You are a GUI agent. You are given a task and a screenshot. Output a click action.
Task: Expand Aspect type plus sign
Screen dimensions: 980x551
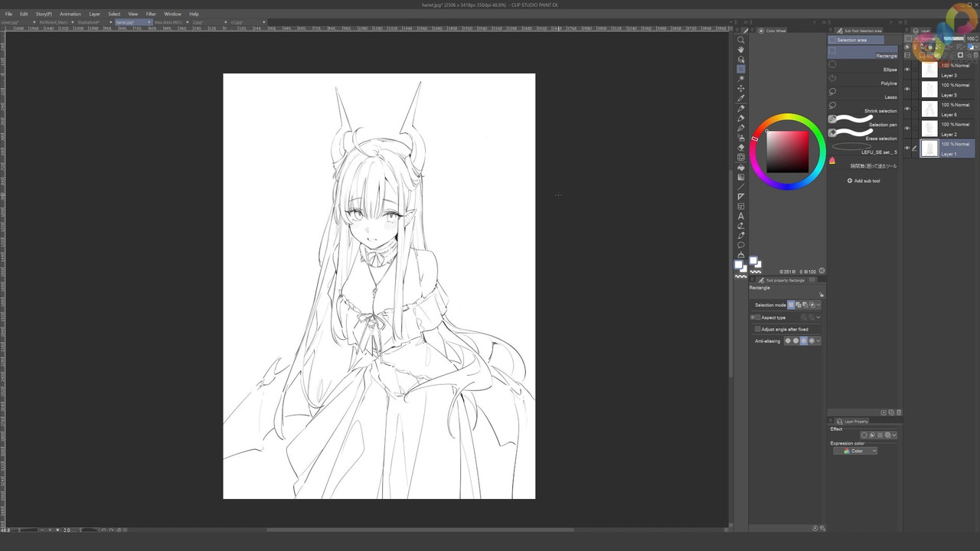point(754,318)
